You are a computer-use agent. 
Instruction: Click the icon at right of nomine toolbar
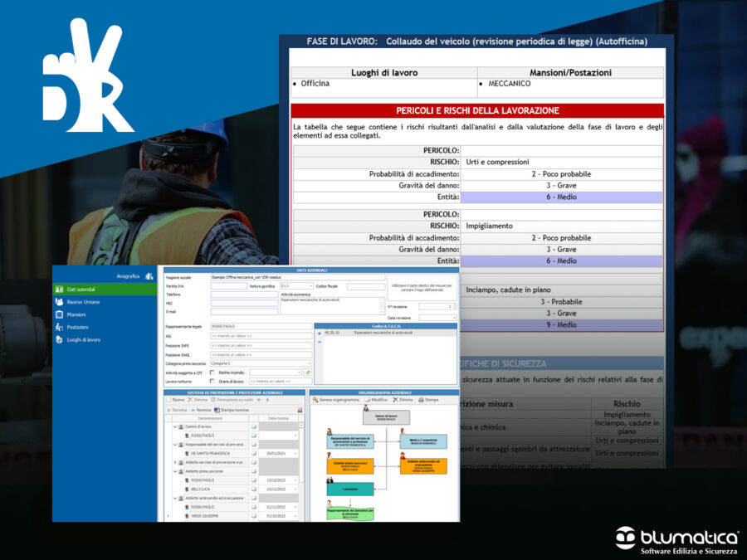pyautogui.click(x=300, y=410)
